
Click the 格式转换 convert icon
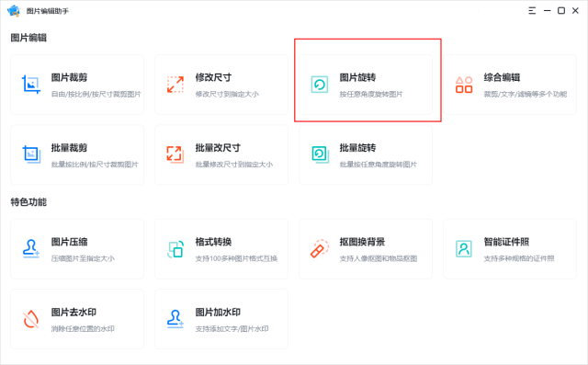click(x=175, y=249)
